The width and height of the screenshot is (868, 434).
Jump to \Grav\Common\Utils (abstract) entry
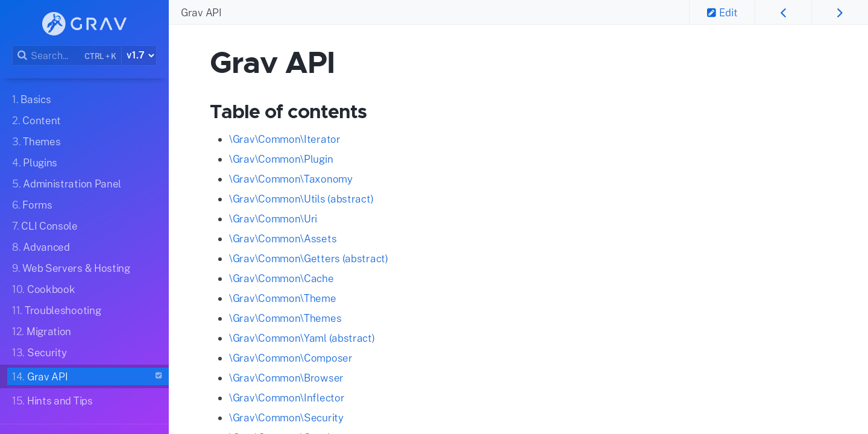301,199
